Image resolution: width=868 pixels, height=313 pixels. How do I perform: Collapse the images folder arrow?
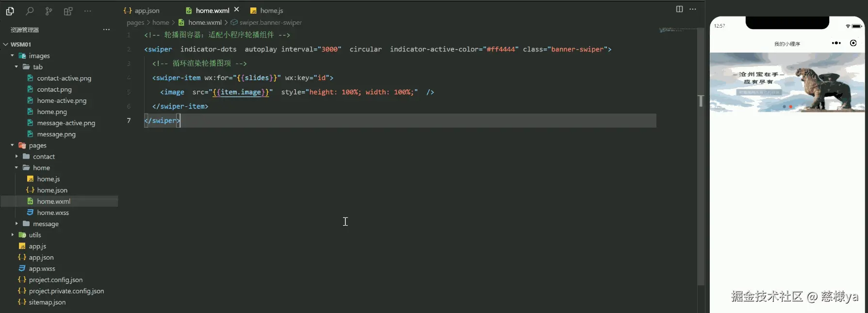pos(12,56)
